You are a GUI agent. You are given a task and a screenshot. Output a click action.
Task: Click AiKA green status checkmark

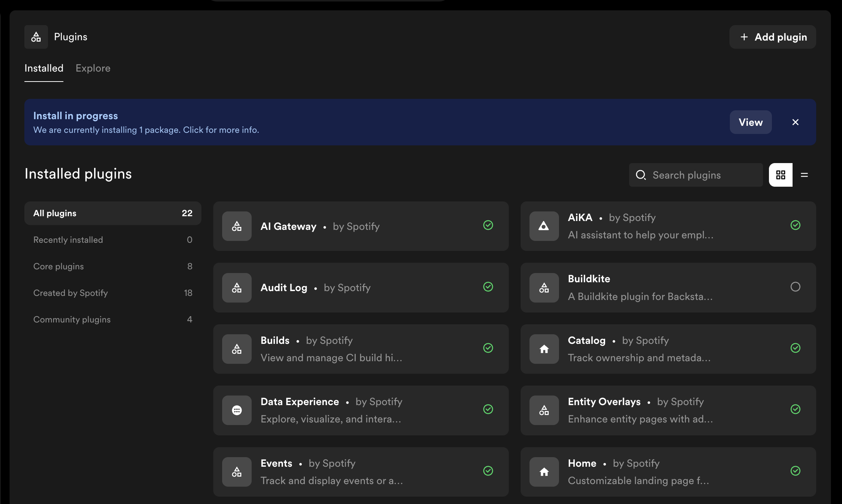(796, 225)
